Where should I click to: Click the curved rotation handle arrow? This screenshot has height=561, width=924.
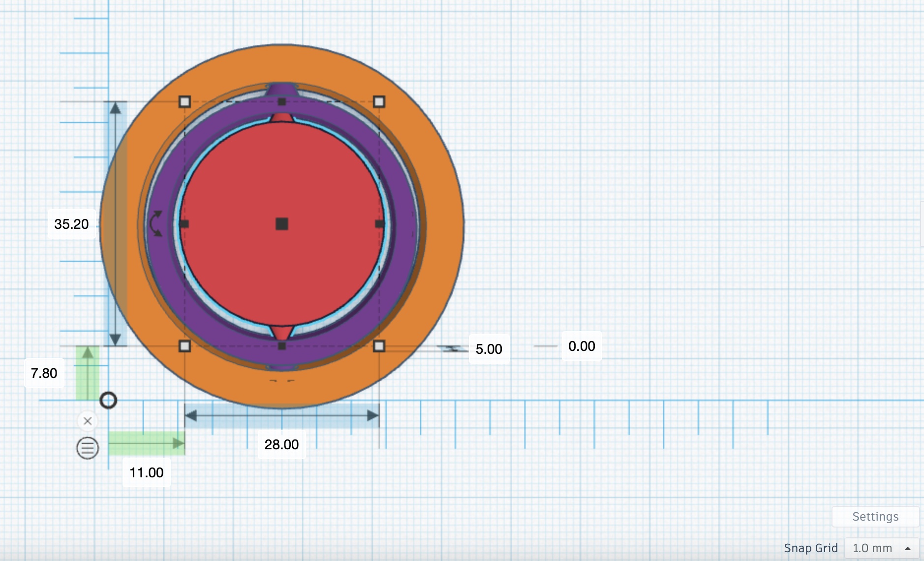(x=156, y=224)
